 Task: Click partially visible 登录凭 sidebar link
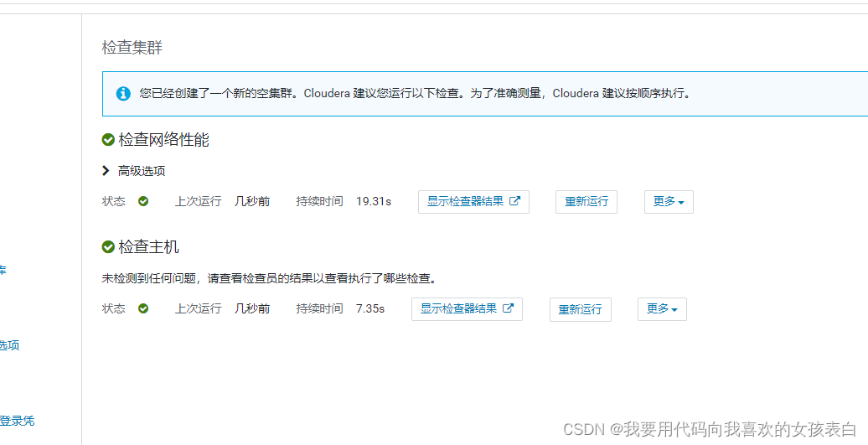pyautogui.click(x=17, y=422)
